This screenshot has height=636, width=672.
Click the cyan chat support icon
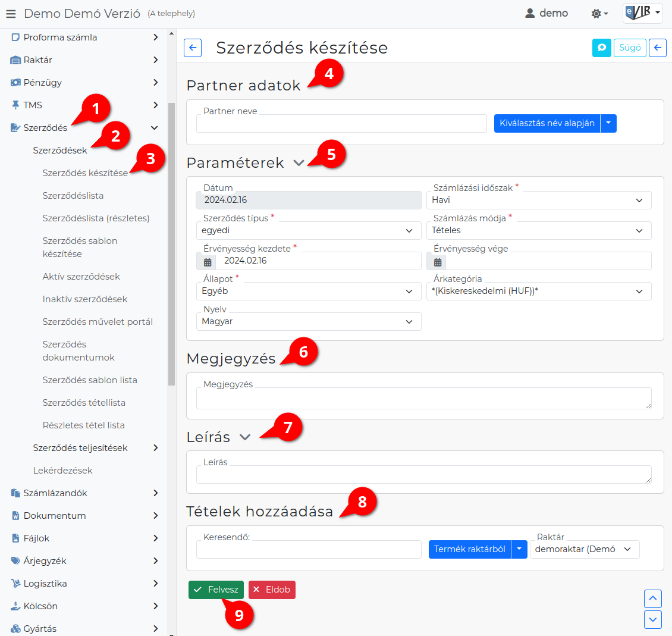tap(601, 48)
